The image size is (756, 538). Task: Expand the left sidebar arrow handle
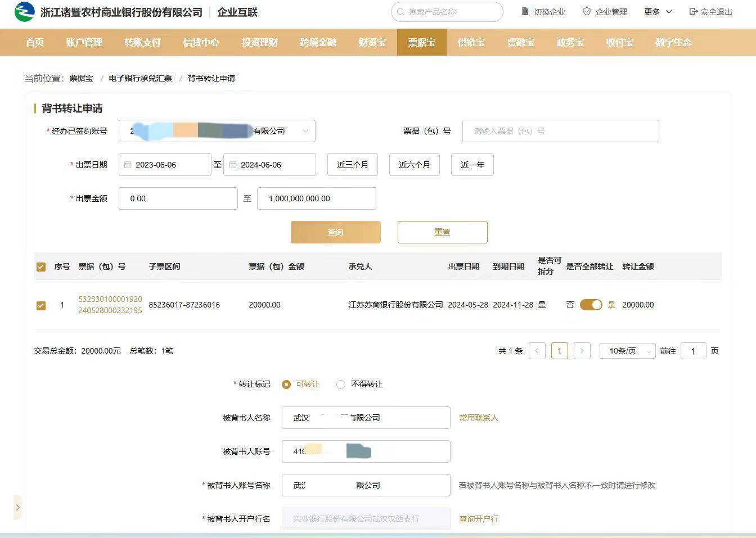17,507
